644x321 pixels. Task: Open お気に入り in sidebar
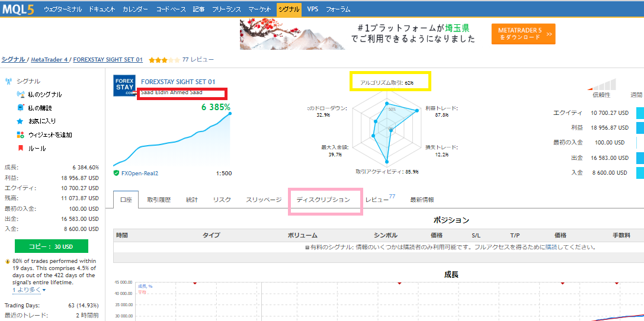point(42,121)
